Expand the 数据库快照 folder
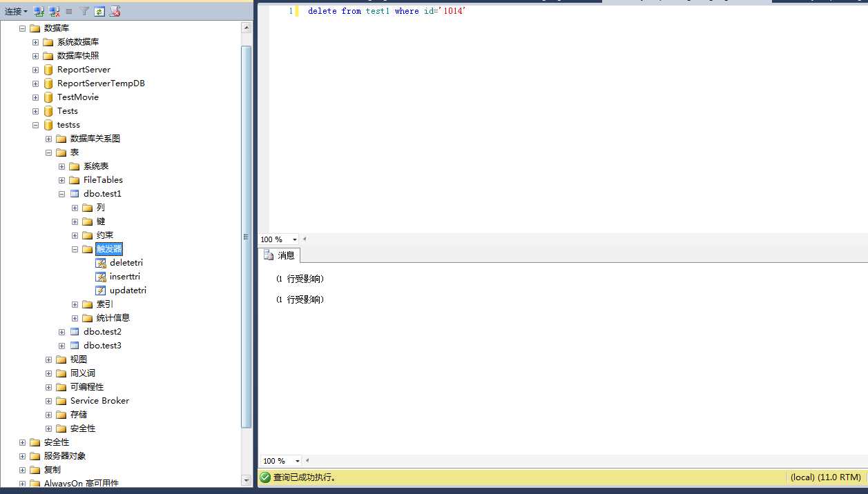 tap(35, 56)
